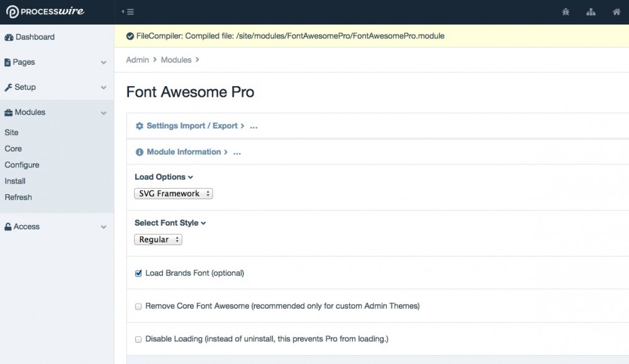
Task: Click the Settings Import / Export gear icon
Action: tap(140, 126)
